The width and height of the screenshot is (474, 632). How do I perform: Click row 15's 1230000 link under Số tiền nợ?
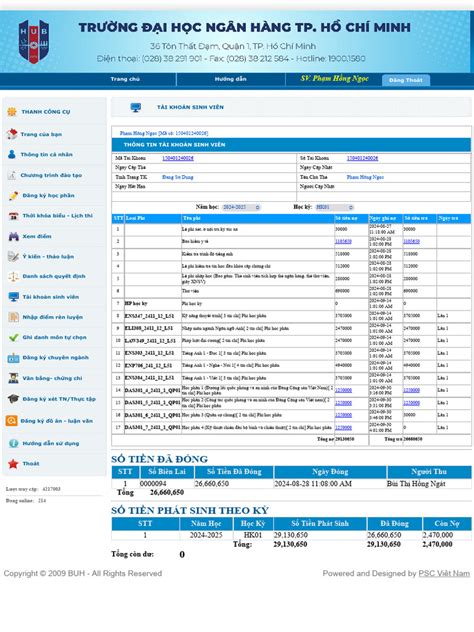(x=343, y=403)
